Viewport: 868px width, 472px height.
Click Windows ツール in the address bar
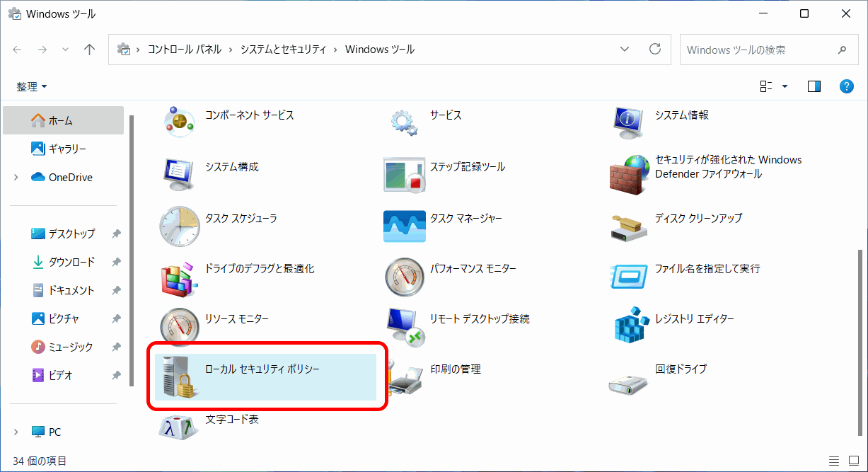coord(380,50)
